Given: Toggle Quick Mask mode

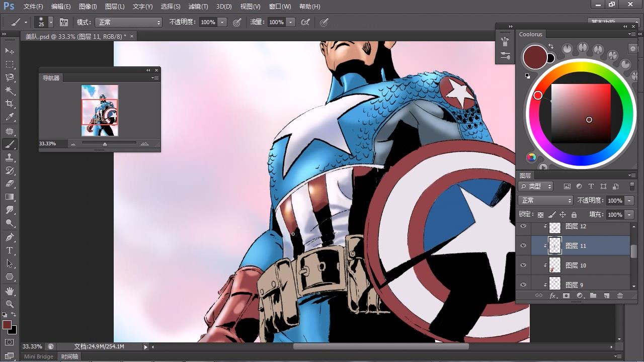Looking at the screenshot, I should [x=10, y=342].
